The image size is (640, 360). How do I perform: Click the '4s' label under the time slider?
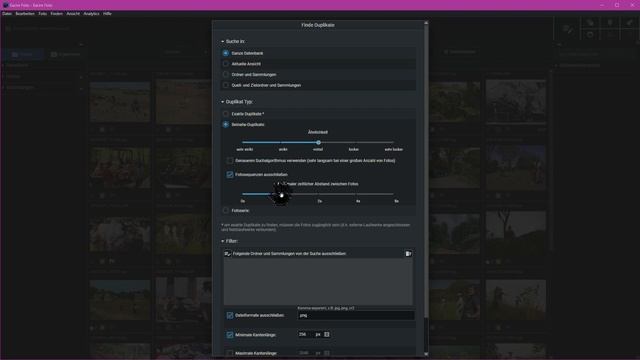[358, 201]
